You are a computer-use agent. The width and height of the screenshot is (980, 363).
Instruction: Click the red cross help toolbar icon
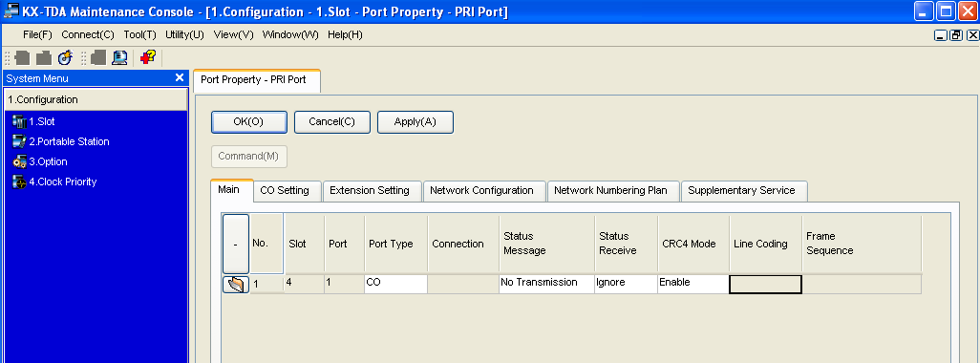[147, 58]
